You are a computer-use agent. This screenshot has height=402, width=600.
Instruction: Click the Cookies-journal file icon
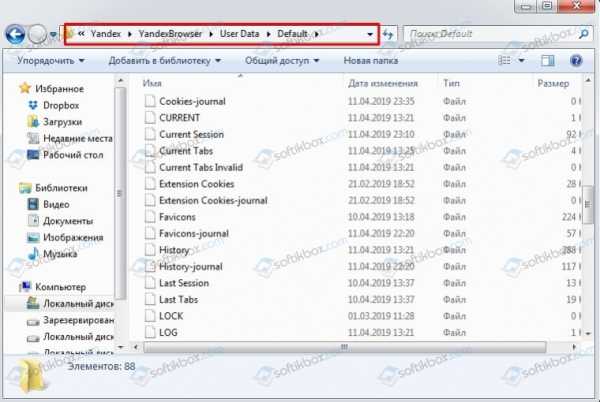click(150, 101)
